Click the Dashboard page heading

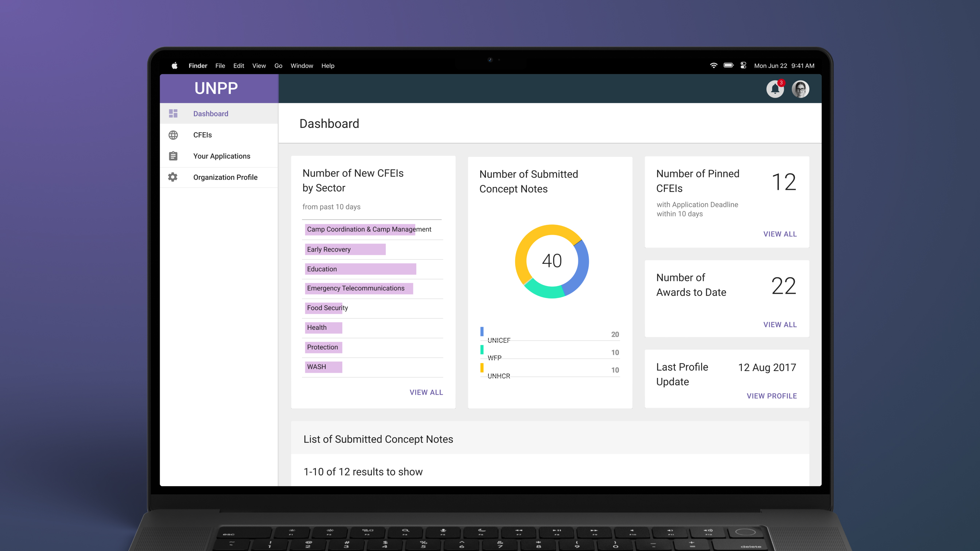(329, 124)
